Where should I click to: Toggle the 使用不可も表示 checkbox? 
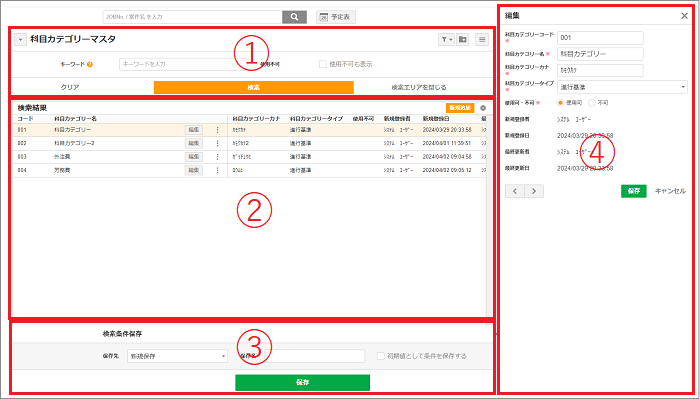[x=322, y=64]
